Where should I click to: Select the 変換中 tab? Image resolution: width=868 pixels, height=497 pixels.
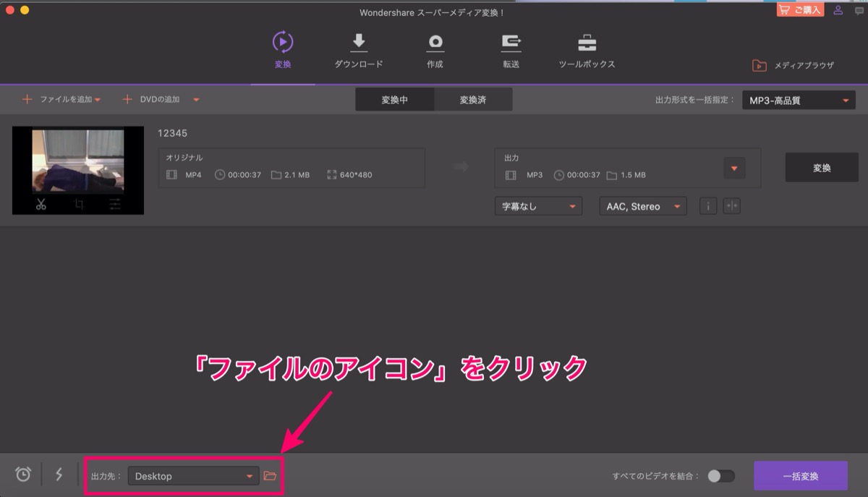395,100
